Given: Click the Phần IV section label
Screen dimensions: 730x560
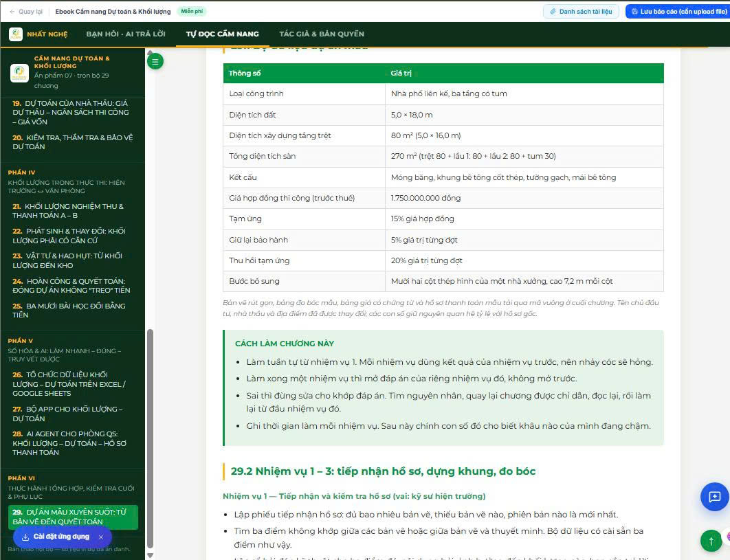Looking at the screenshot, I should click(21, 172).
